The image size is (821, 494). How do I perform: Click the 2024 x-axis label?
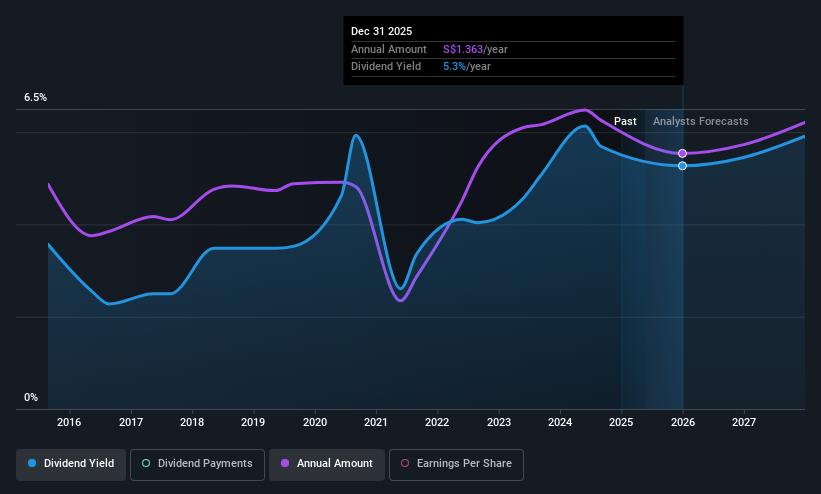[560, 422]
